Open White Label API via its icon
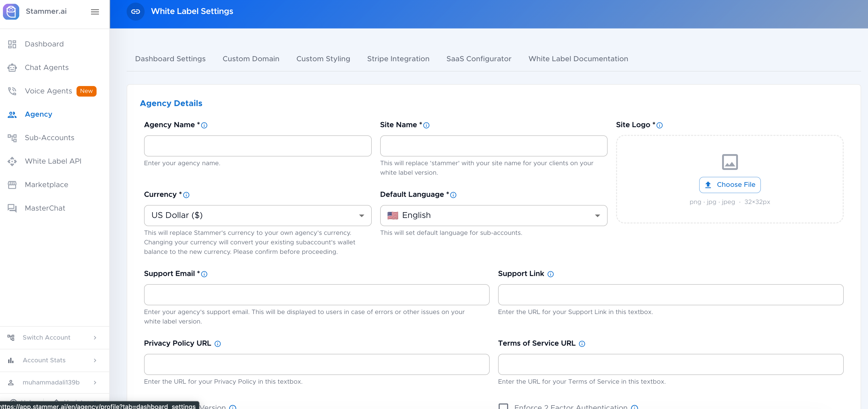 (x=12, y=161)
